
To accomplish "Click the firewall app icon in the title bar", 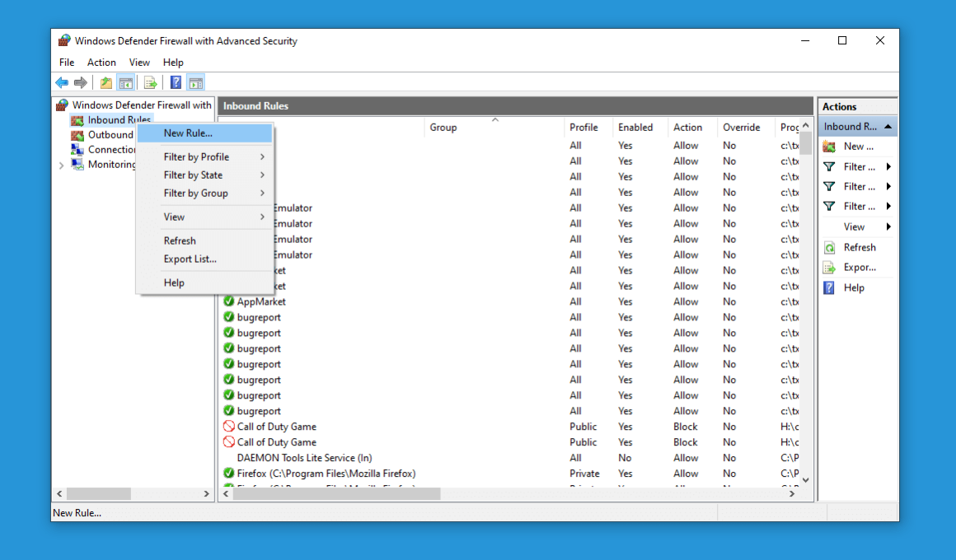I will tap(64, 41).
